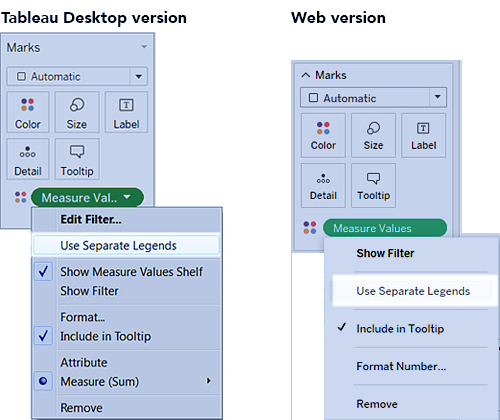
Task: Open Color card in Desktop Marks panel
Action: [x=28, y=112]
